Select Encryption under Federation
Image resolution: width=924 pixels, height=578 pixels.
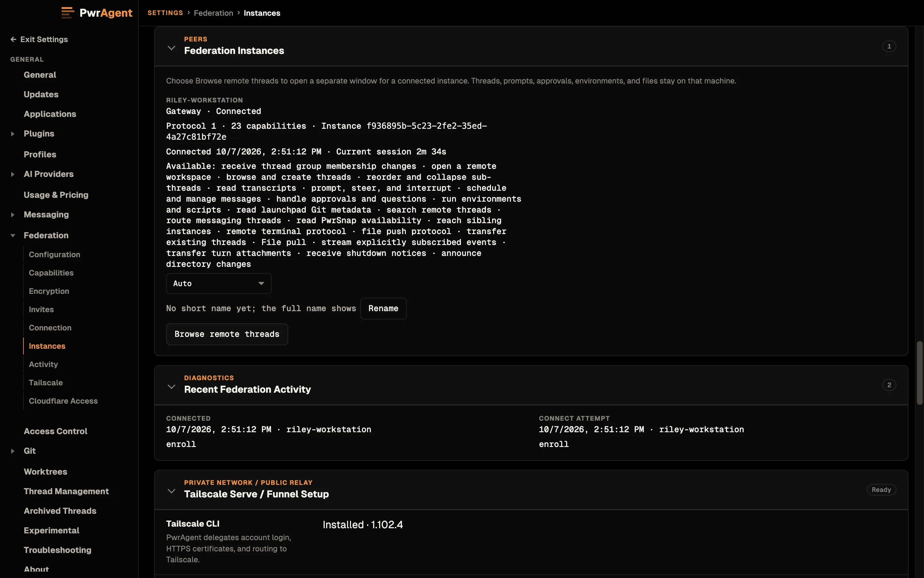[49, 291]
